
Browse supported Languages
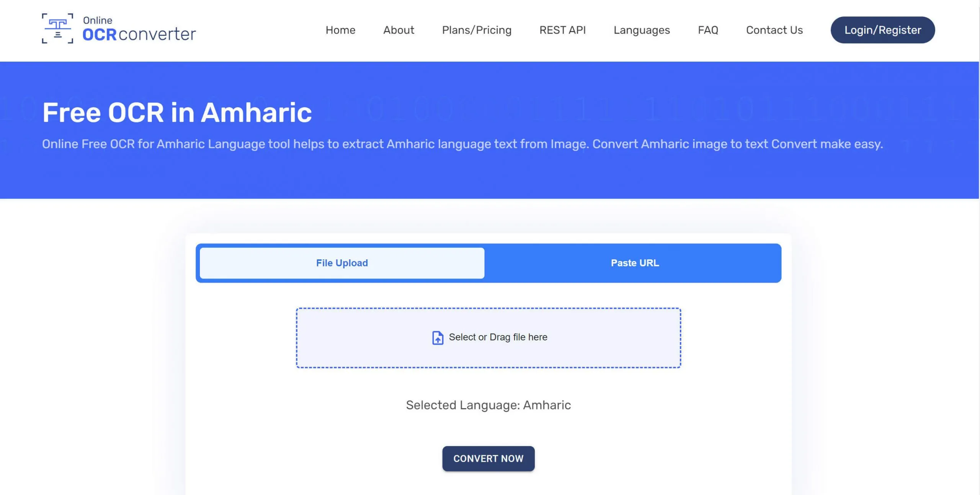[642, 30]
